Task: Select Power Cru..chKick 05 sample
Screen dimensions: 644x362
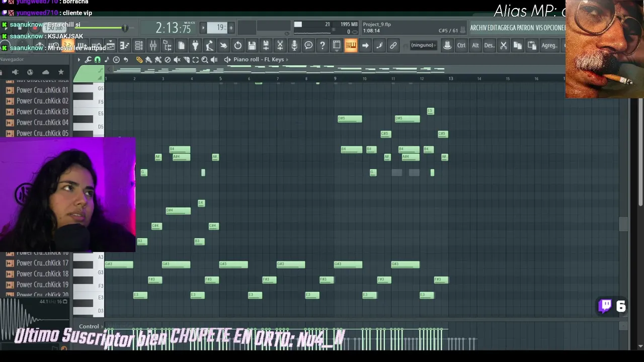Action: pyautogui.click(x=36, y=133)
